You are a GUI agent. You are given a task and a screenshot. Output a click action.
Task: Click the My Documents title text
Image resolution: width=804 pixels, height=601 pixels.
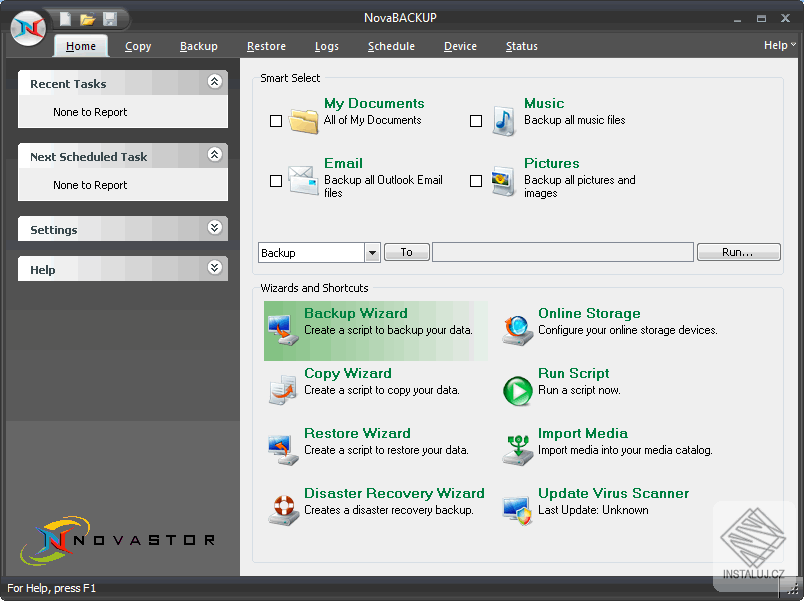tap(374, 104)
